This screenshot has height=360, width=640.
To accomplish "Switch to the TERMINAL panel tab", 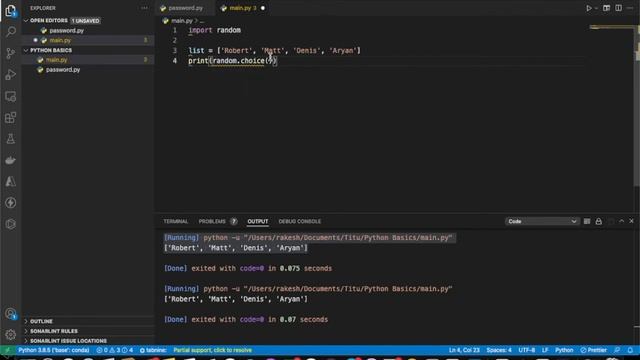I will tap(176, 221).
